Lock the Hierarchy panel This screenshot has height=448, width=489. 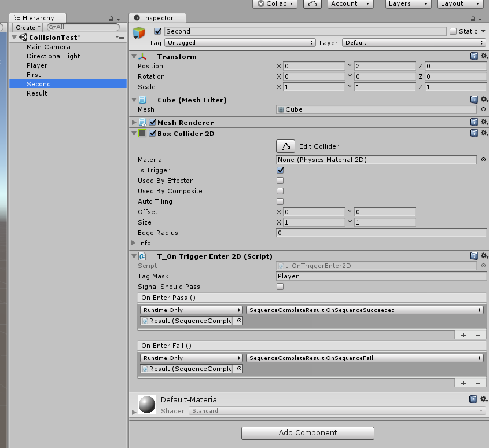[x=111, y=19]
